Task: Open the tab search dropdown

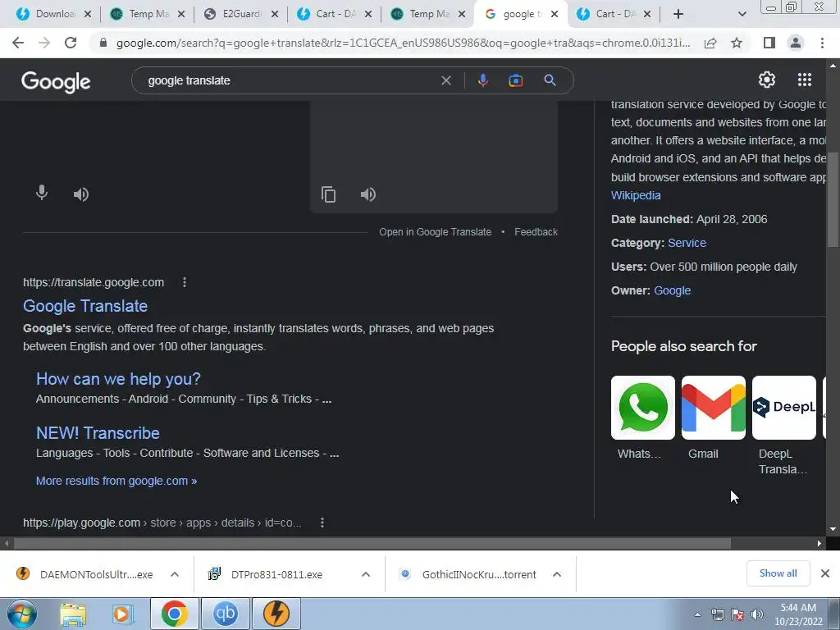Action: 742,14
